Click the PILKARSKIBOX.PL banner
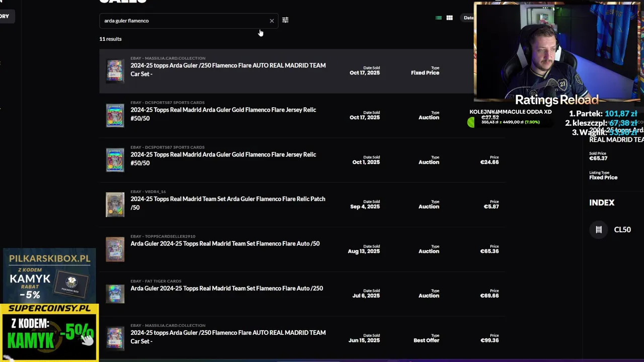Image resolution: width=644 pixels, height=362 pixels. click(x=49, y=276)
